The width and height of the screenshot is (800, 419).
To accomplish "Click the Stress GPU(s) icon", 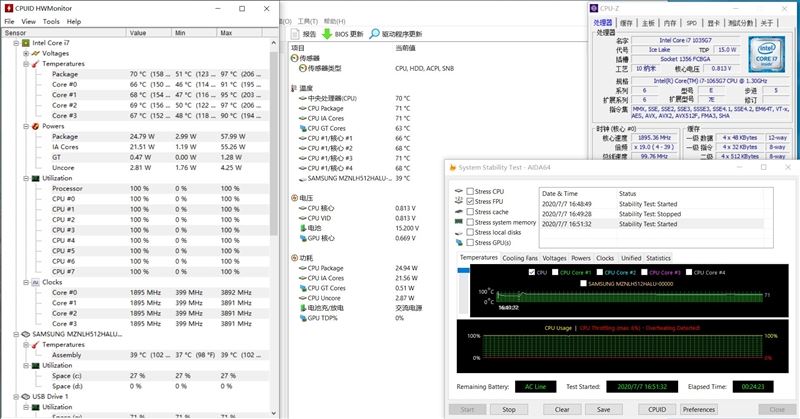I will click(x=459, y=242).
